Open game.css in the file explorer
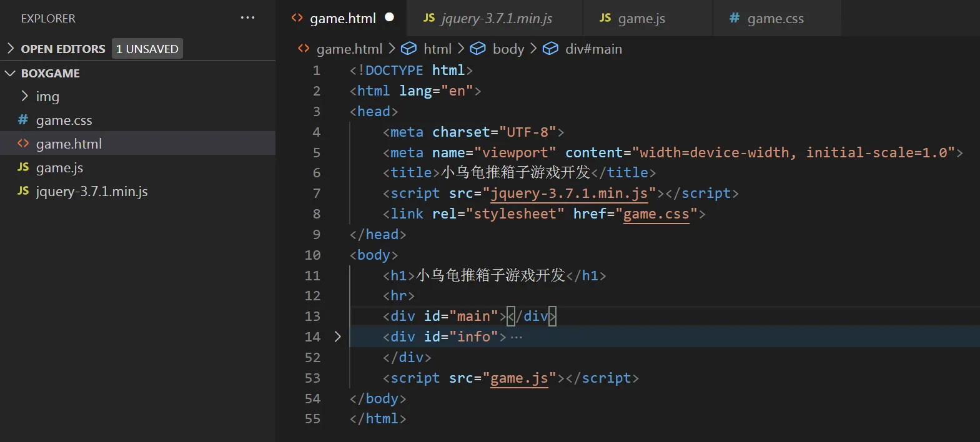The width and height of the screenshot is (980, 442). (64, 120)
